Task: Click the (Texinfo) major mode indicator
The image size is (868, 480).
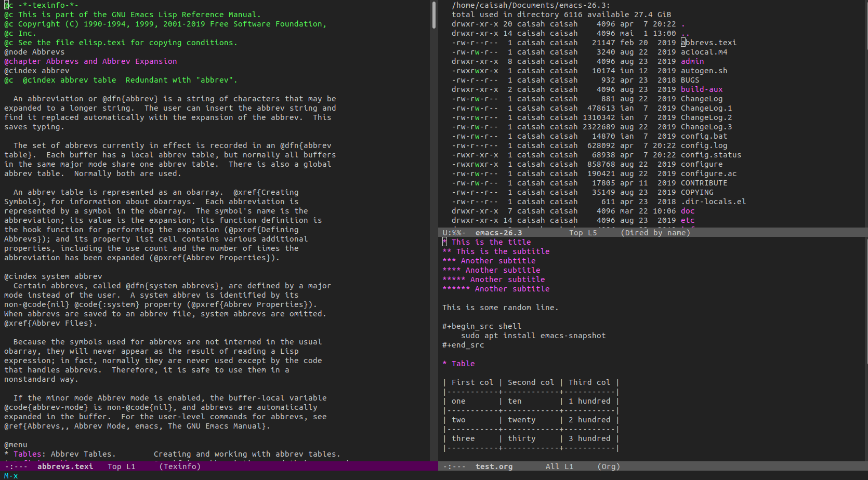Action: tap(179, 466)
